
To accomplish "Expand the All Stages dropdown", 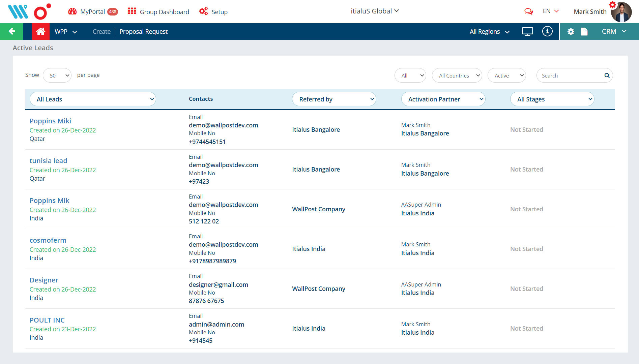I will [552, 99].
